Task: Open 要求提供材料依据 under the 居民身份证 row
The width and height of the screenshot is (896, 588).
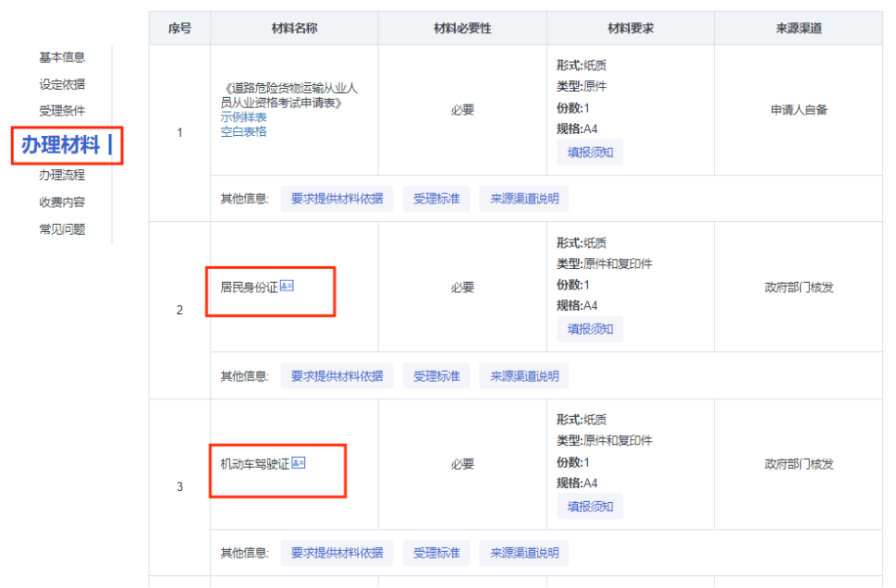Action: pos(337,376)
